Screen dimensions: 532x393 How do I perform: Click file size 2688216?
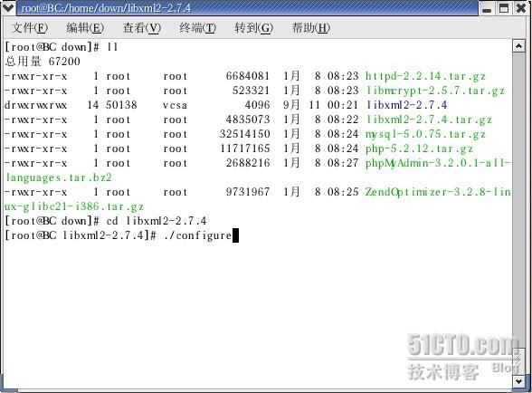coord(248,163)
